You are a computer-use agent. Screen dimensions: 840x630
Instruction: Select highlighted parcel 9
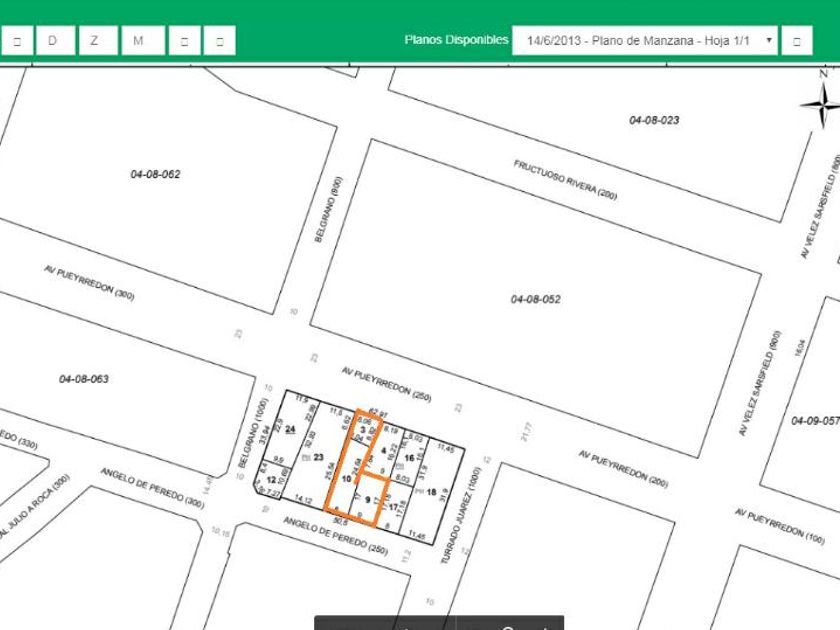[368, 500]
